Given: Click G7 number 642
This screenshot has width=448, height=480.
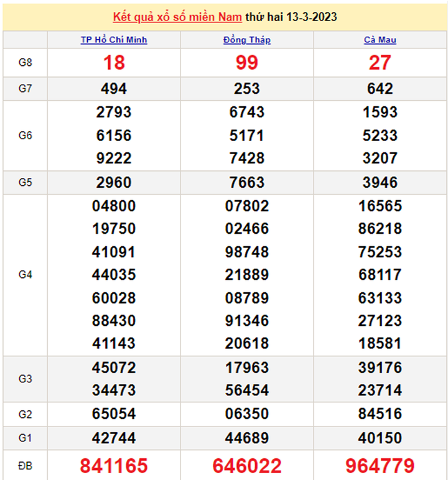Looking at the screenshot, I should [x=380, y=89].
